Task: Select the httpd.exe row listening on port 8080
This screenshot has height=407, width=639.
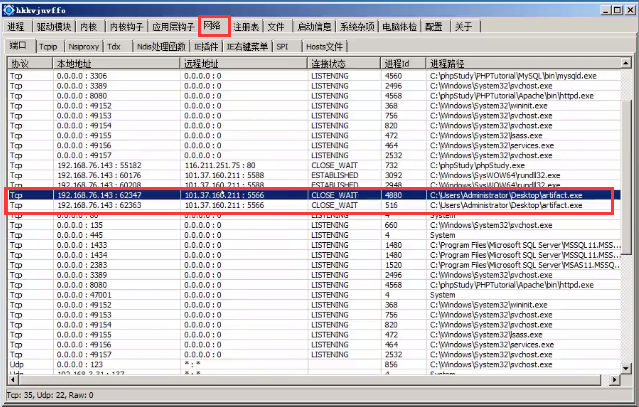Action: pyautogui.click(x=300, y=95)
